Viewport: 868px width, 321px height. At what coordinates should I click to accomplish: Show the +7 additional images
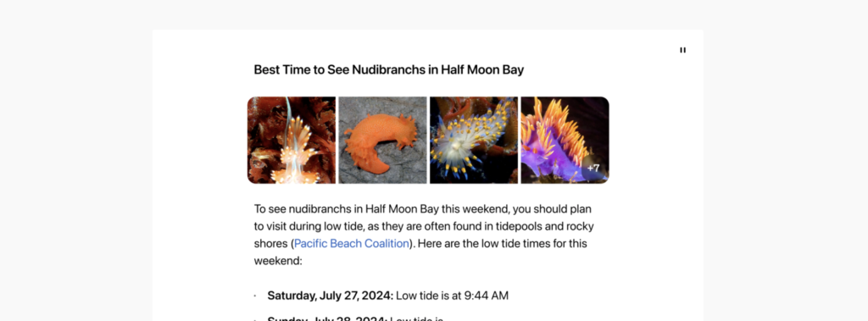(x=593, y=168)
